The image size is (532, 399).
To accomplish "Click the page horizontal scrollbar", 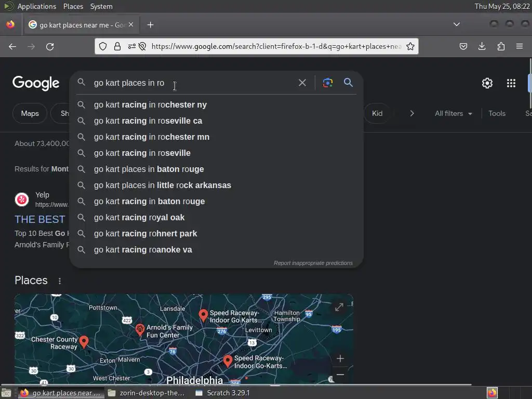I will 236,385.
